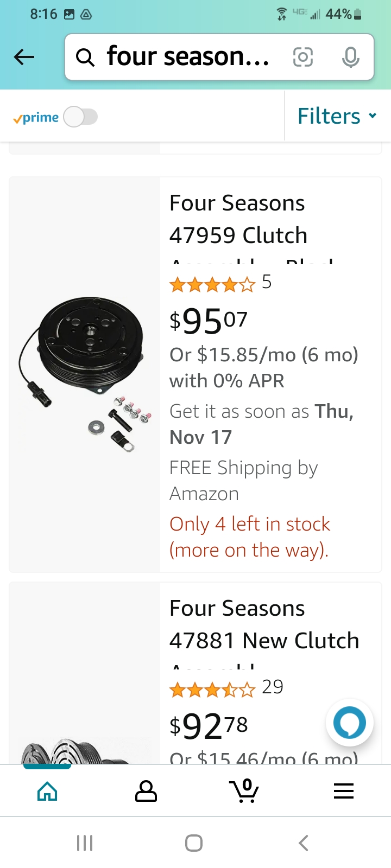Expand the Filters dropdown
This screenshot has height=868, width=391.
coord(337,116)
